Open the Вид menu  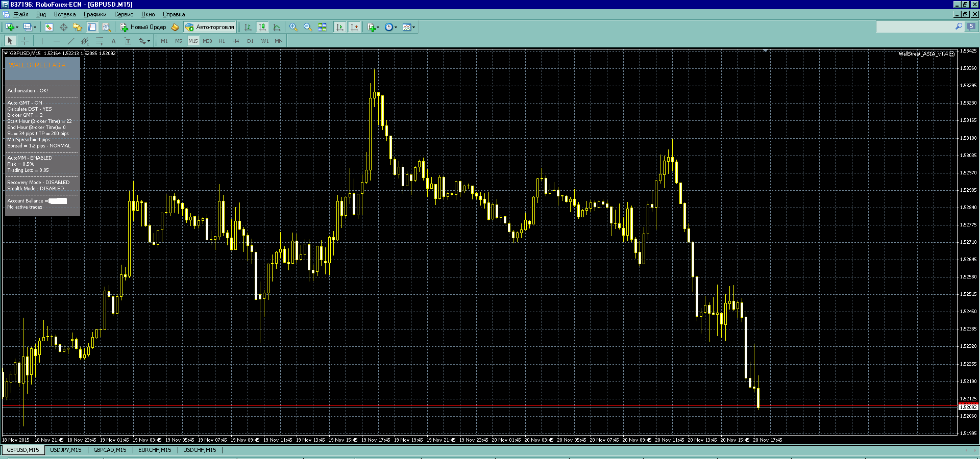41,14
